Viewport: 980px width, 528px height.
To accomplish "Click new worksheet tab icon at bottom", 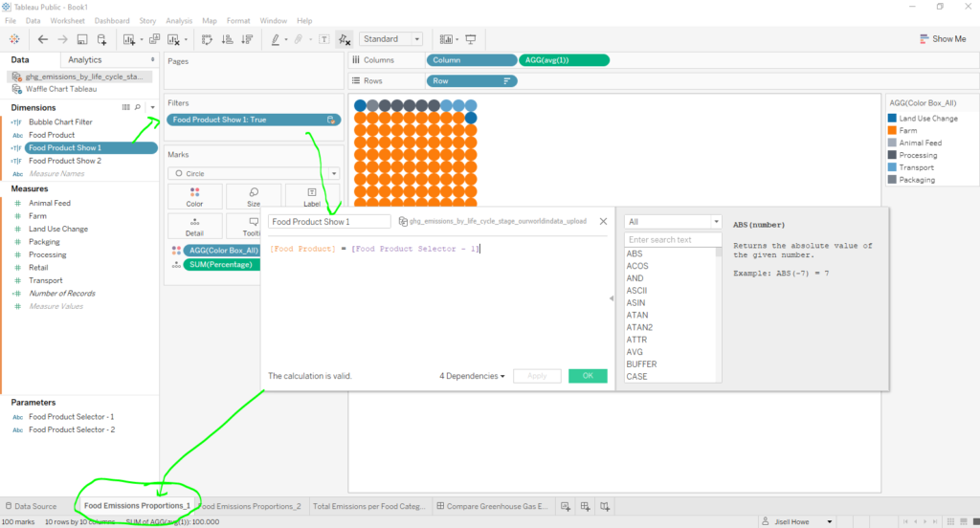I will [x=566, y=506].
